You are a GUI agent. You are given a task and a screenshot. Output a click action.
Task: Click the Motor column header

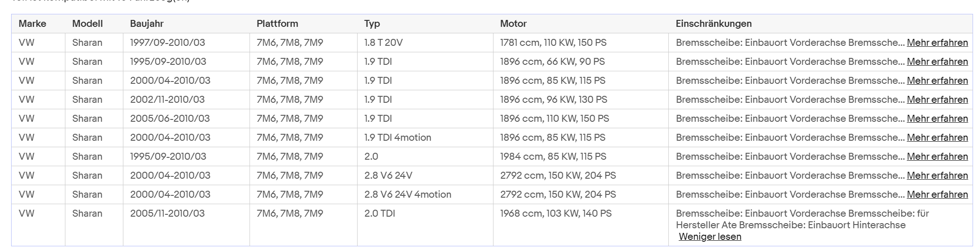[513, 24]
